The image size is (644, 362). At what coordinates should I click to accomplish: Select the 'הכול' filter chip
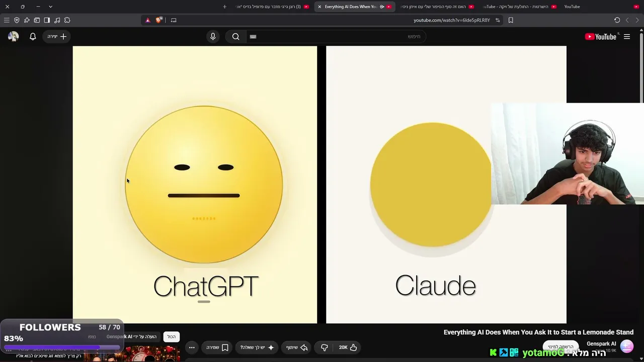pos(172,336)
